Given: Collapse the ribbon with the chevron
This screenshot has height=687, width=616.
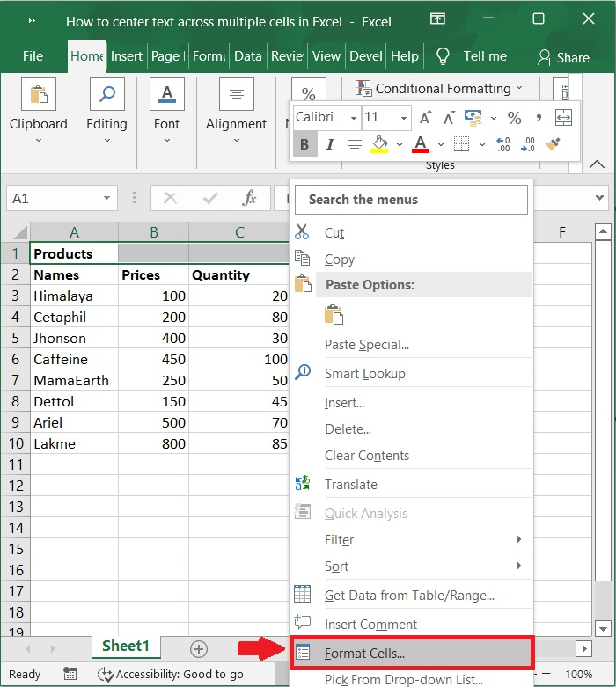Looking at the screenshot, I should 597,164.
